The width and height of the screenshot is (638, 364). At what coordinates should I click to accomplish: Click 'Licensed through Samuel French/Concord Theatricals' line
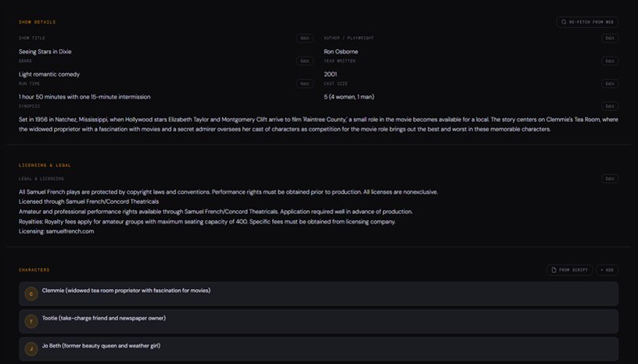coord(88,202)
